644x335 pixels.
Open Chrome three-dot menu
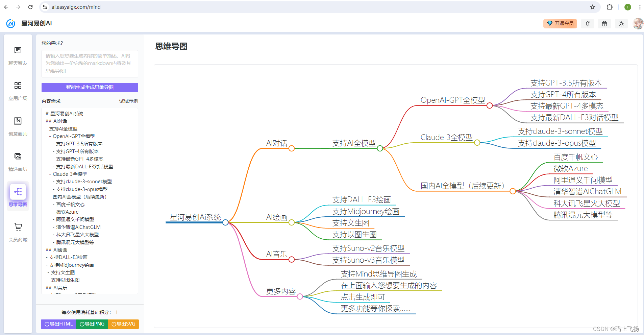click(640, 7)
